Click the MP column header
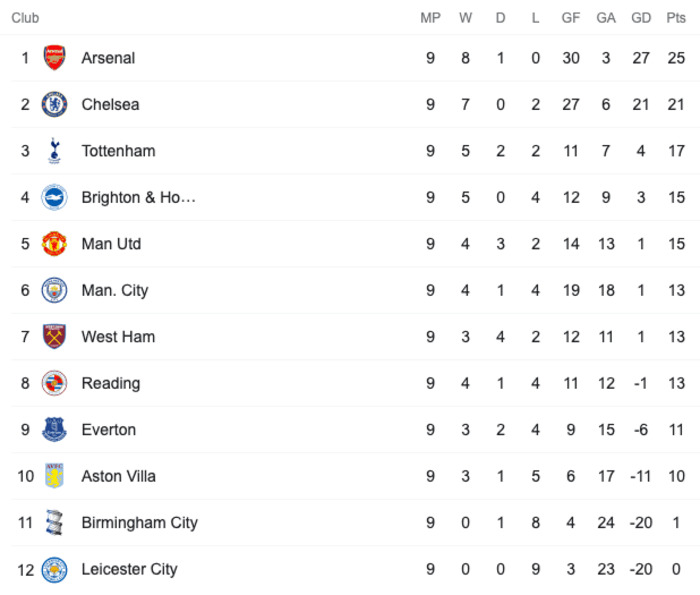The width and height of the screenshot is (700, 595). point(430,18)
